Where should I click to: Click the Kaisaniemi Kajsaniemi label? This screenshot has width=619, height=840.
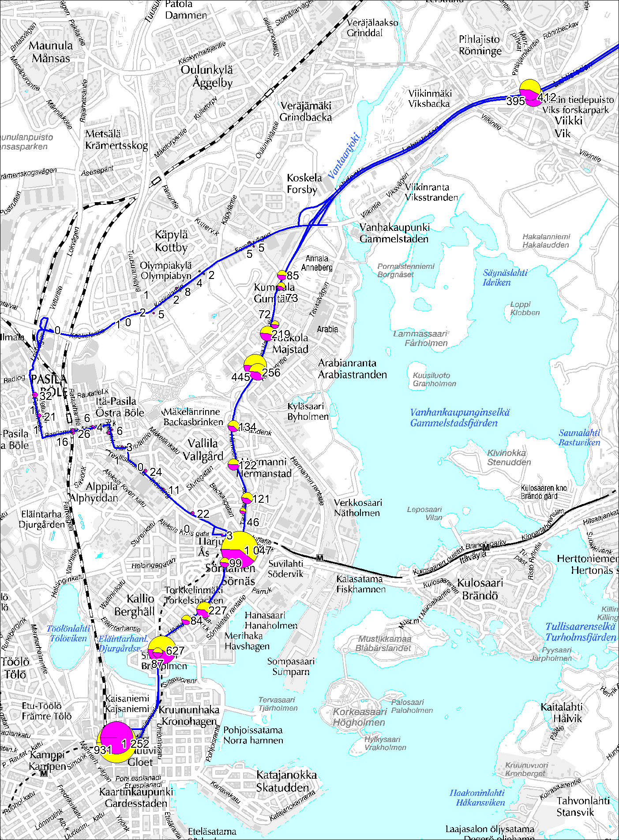click(x=128, y=704)
